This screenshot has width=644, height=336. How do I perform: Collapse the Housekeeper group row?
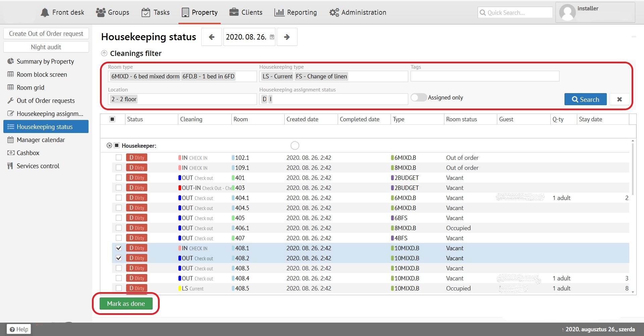[109, 145]
